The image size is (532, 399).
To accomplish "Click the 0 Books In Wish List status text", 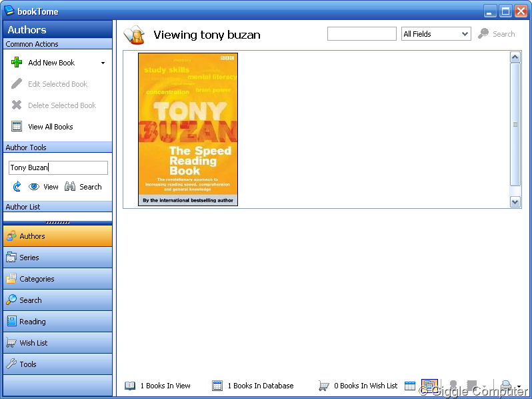I will coord(366,386).
